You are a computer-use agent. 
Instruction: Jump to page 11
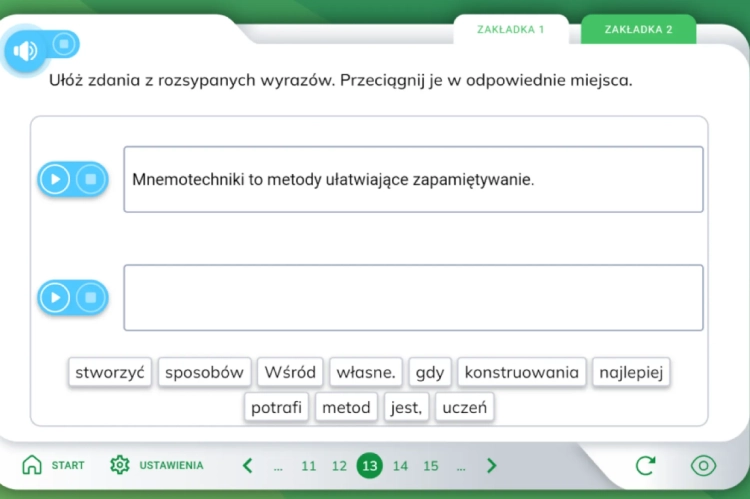click(x=309, y=466)
